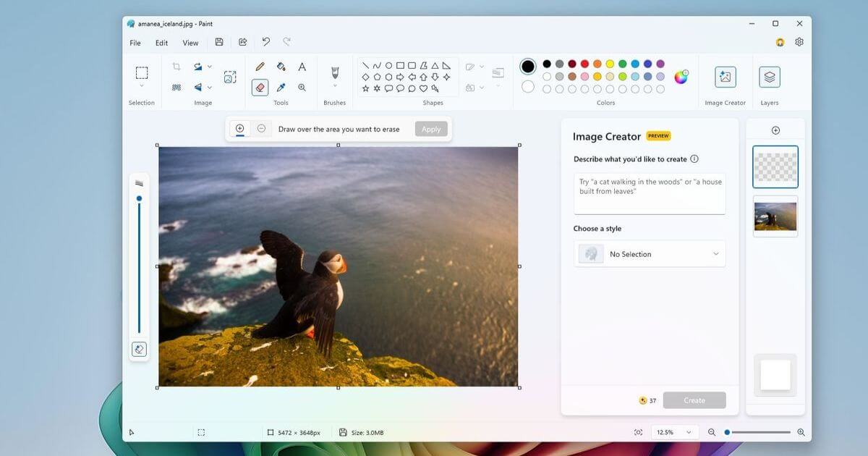The width and height of the screenshot is (868, 456).
Task: Click the credits count 37
Action: [648, 400]
